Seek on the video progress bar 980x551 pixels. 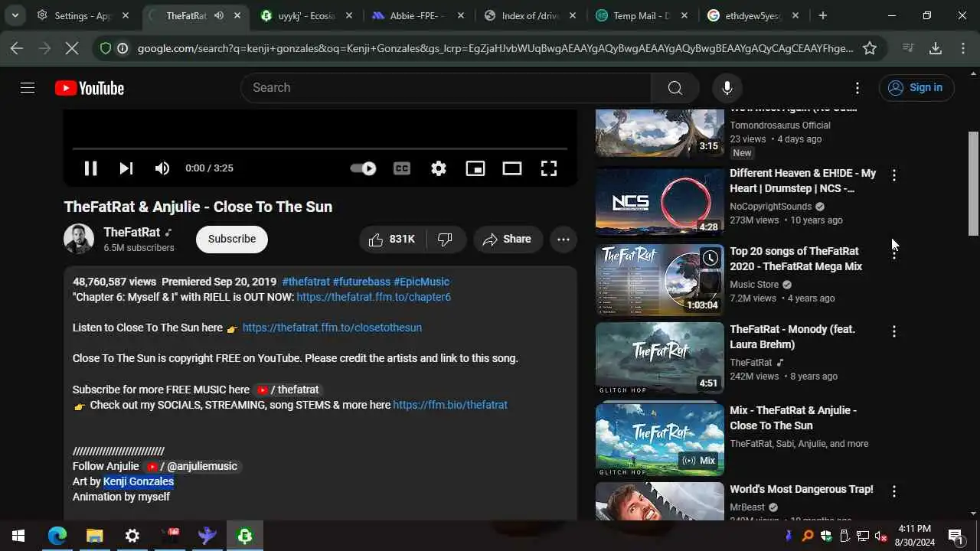click(x=320, y=148)
